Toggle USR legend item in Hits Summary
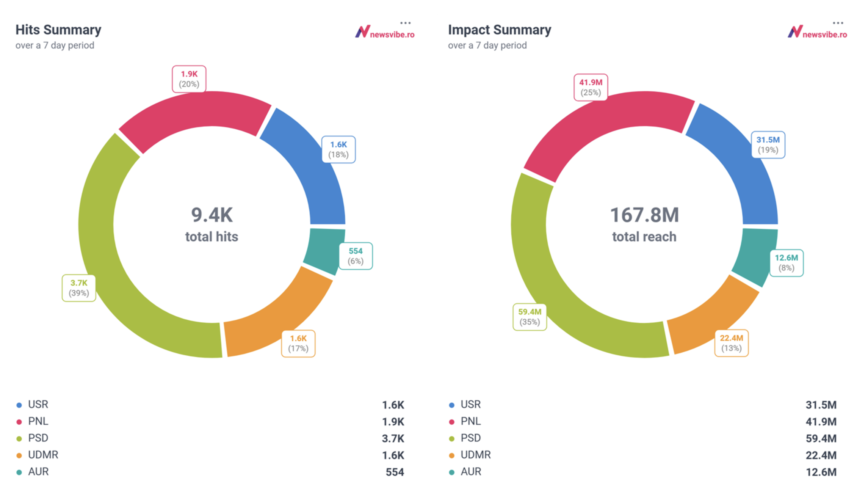This screenshot has width=868, height=496. click(x=38, y=405)
